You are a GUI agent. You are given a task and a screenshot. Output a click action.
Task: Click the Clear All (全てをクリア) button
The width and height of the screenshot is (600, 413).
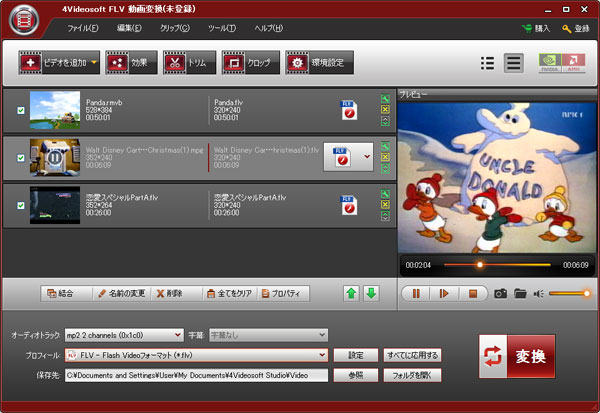pyautogui.click(x=230, y=294)
